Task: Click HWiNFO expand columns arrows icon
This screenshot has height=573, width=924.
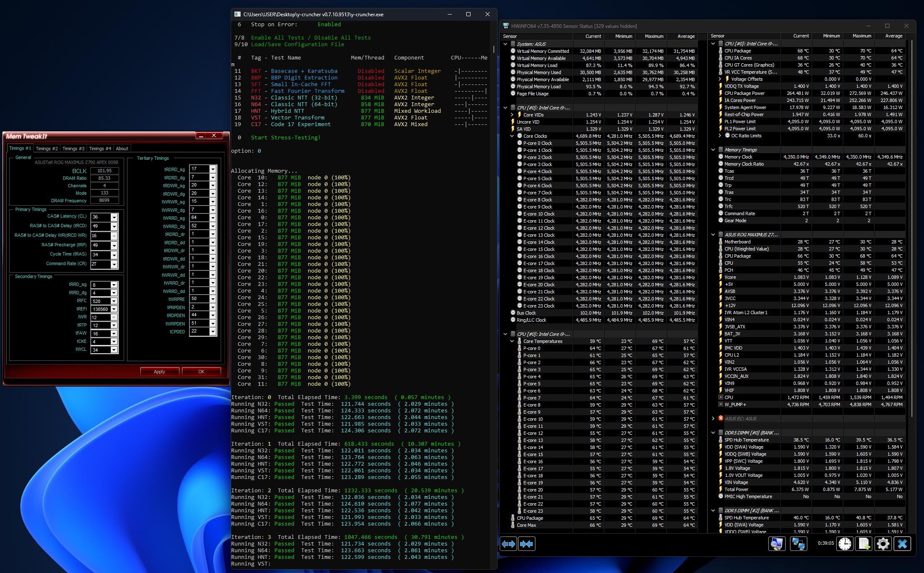Action: [x=508, y=543]
